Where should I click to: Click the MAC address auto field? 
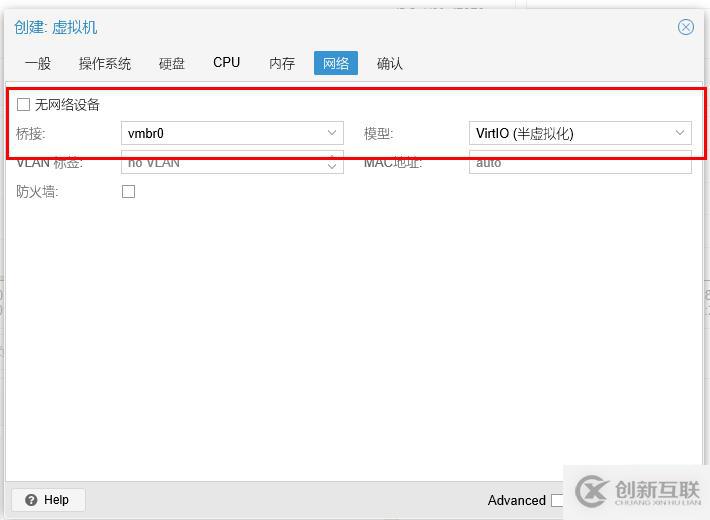tap(580, 162)
